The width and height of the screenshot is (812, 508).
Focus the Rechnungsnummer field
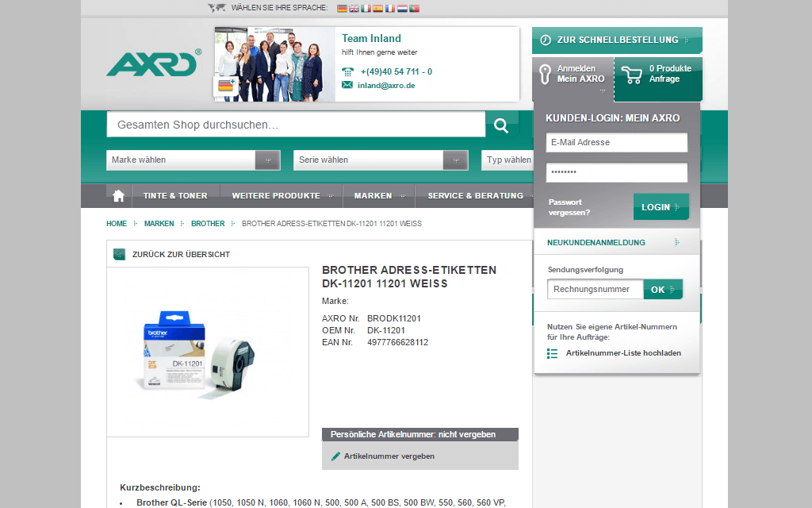click(x=595, y=289)
